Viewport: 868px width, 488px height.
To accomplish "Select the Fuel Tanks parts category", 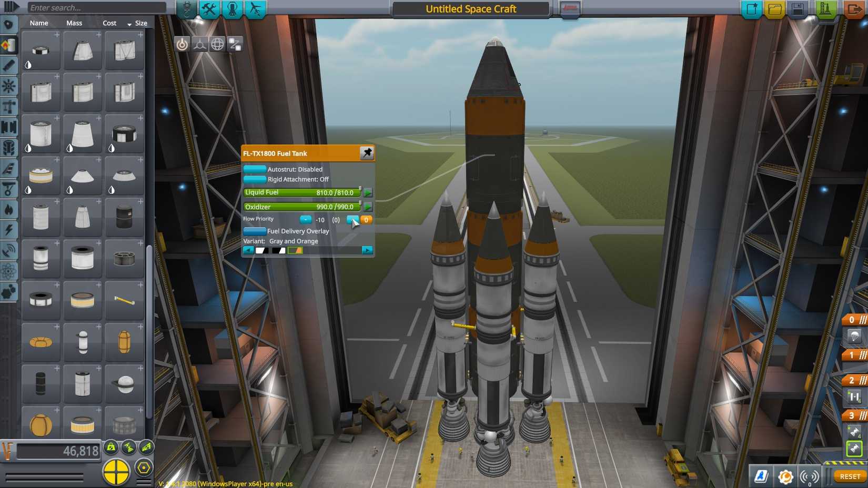I will 9,45.
